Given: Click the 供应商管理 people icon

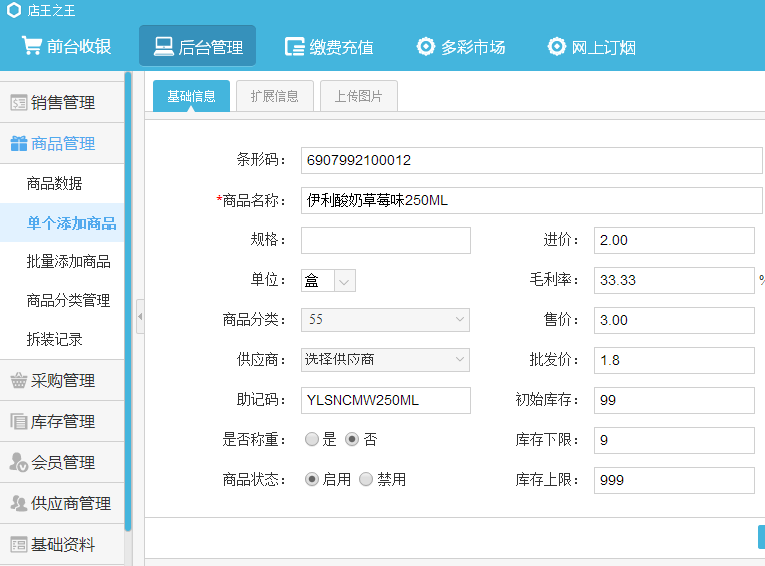Looking at the screenshot, I should [19, 503].
